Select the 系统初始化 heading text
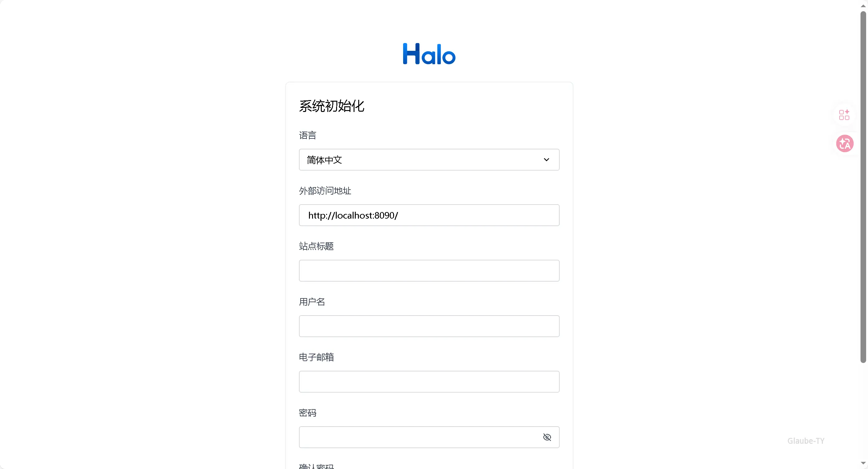This screenshot has width=868, height=469. tap(331, 106)
